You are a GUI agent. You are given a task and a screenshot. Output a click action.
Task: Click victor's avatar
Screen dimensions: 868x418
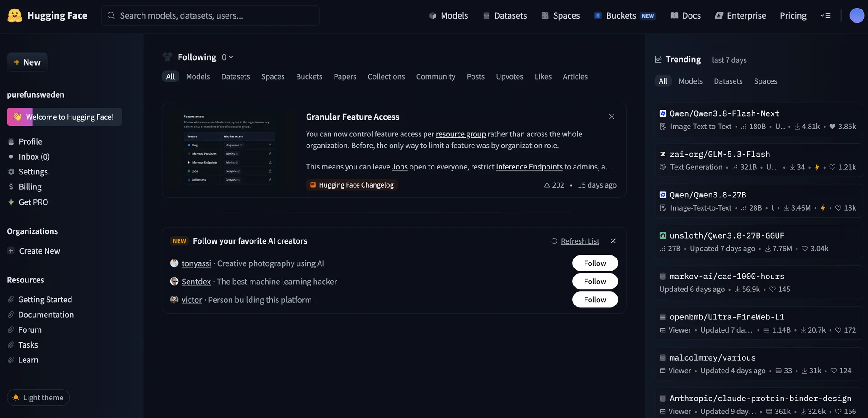pos(174,299)
